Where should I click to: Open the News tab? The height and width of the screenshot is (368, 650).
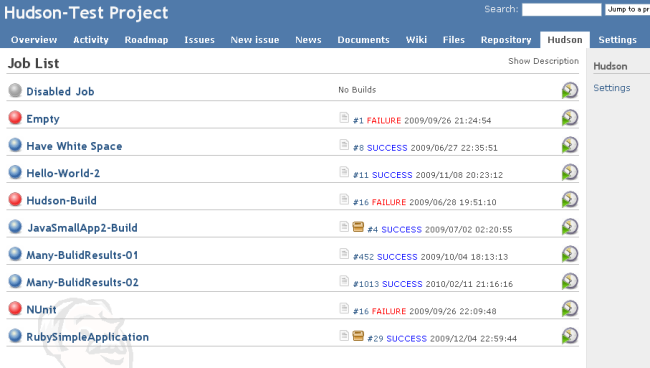tap(308, 40)
